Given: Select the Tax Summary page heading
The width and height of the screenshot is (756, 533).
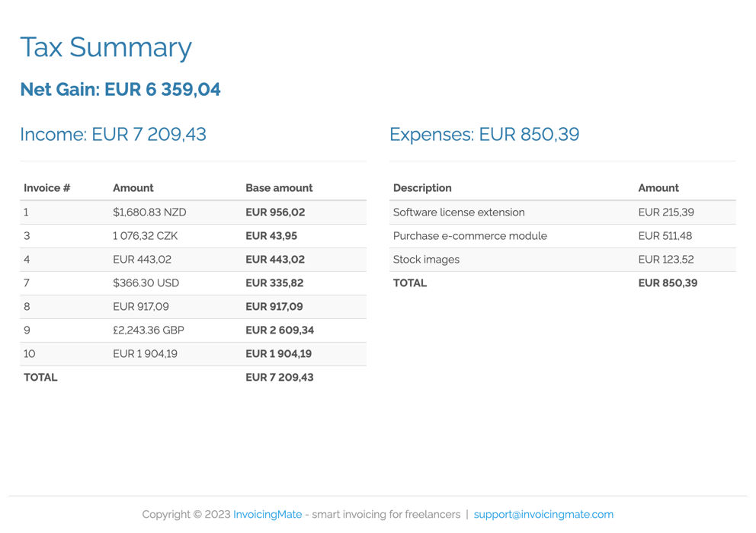Looking at the screenshot, I should click(106, 47).
